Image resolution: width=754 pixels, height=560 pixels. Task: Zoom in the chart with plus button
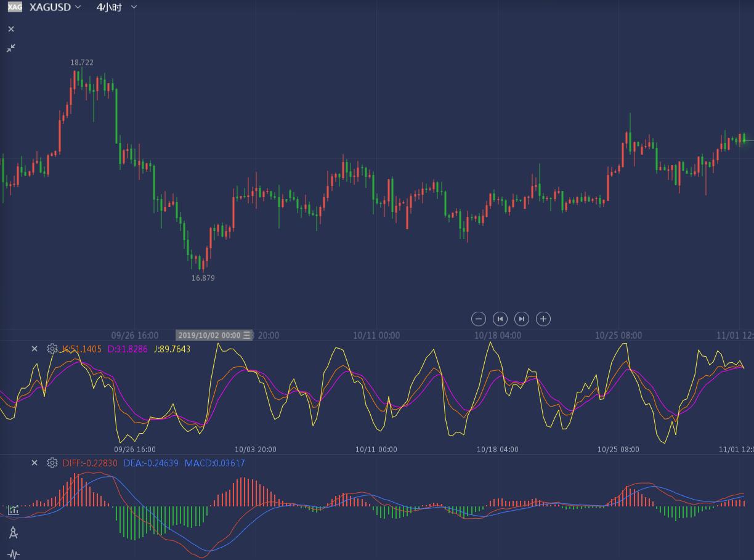[543, 319]
